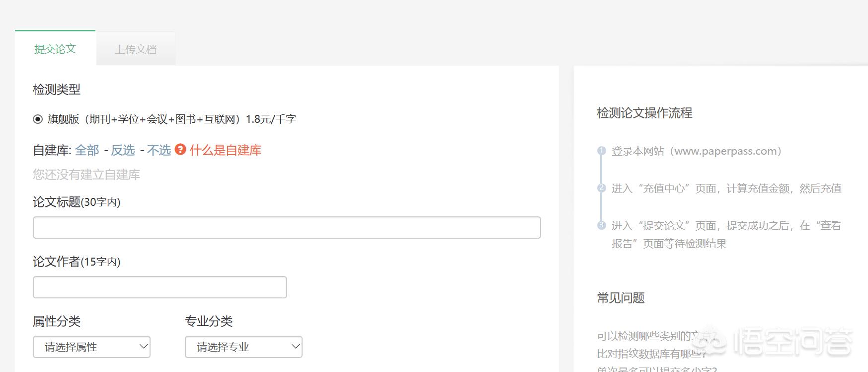Open the 什么是自建库 help link

click(226, 150)
